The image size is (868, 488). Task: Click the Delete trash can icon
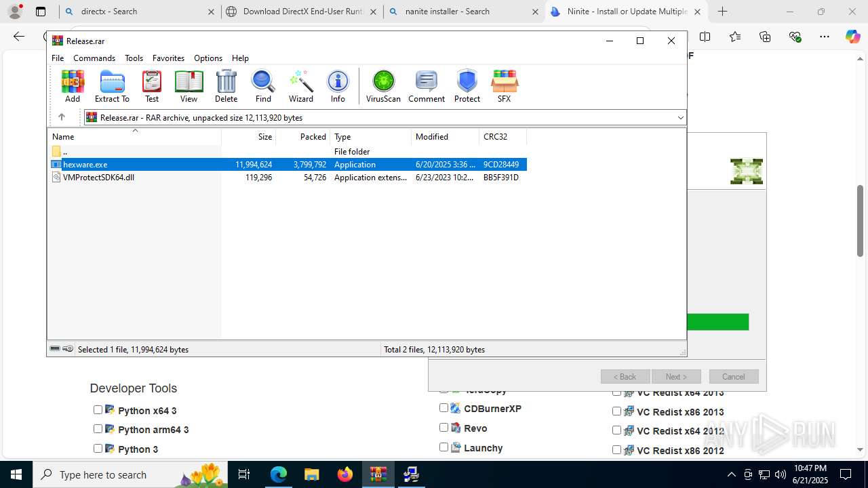(226, 86)
